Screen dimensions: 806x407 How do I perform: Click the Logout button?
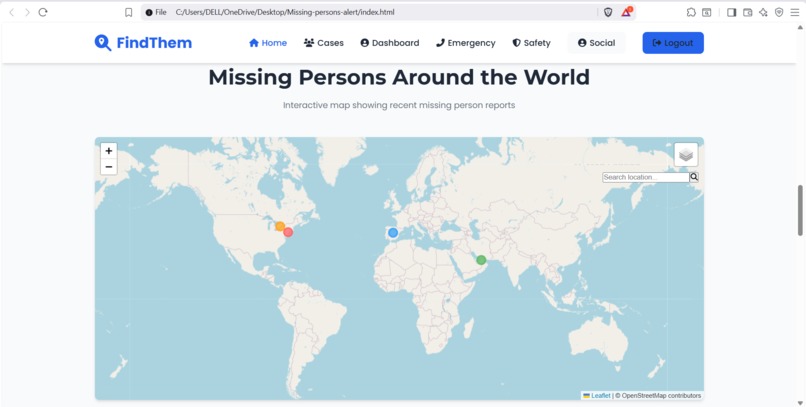click(x=673, y=43)
